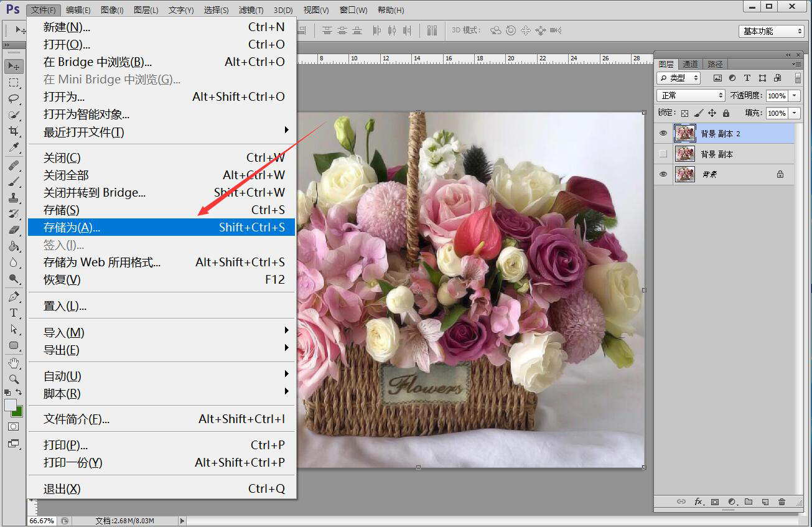Select the Eraser tool
Viewport: 812px width, 527px height.
(14, 230)
